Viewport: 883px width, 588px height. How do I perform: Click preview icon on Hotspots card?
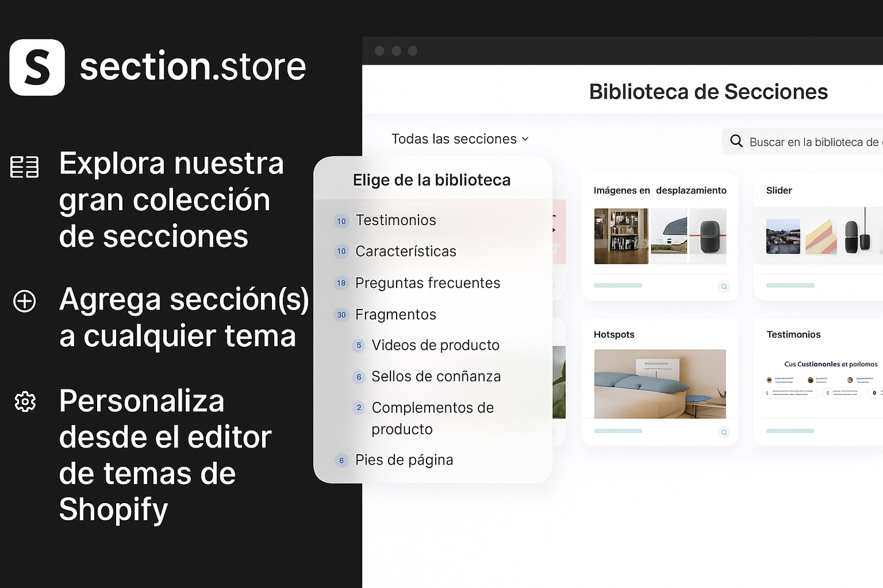pyautogui.click(x=724, y=432)
